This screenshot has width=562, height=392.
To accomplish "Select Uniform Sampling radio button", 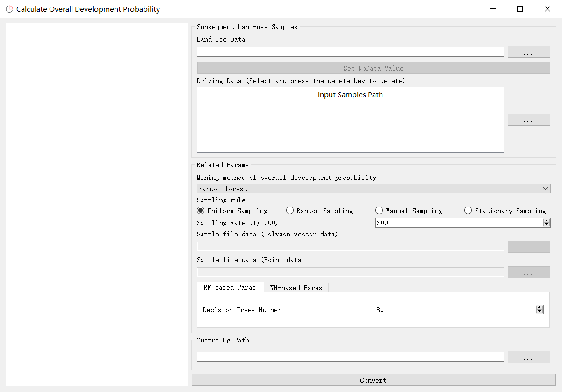I will click(x=201, y=211).
